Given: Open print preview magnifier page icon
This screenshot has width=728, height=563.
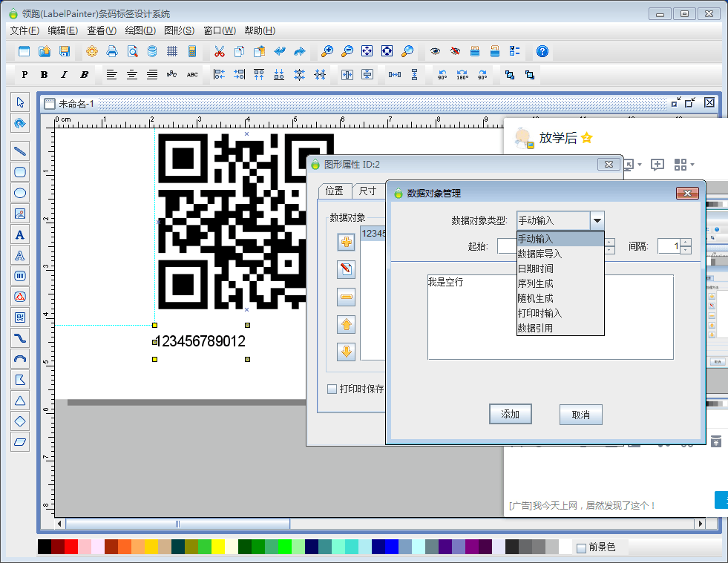Looking at the screenshot, I should pos(132,51).
